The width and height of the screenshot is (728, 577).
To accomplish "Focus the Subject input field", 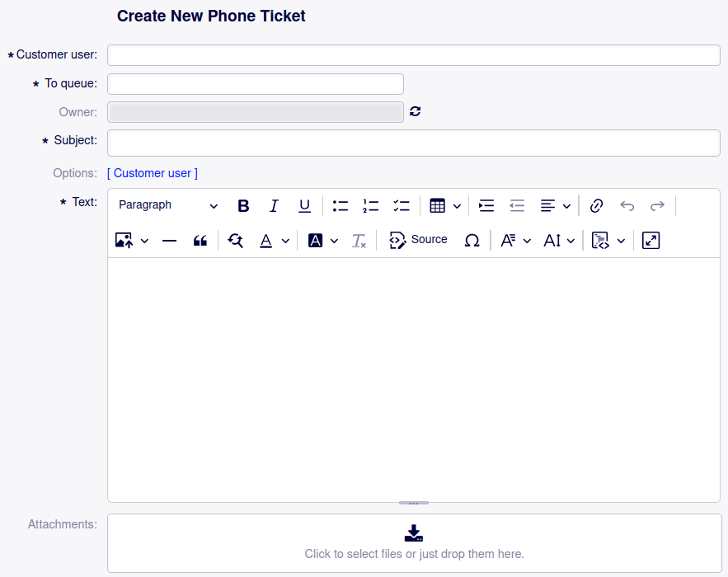I will pos(414,143).
